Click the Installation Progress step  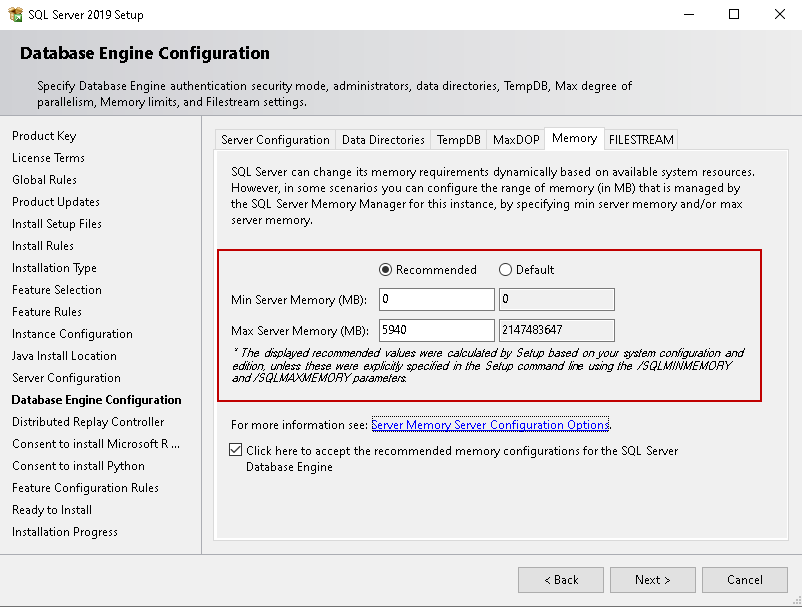coord(64,531)
